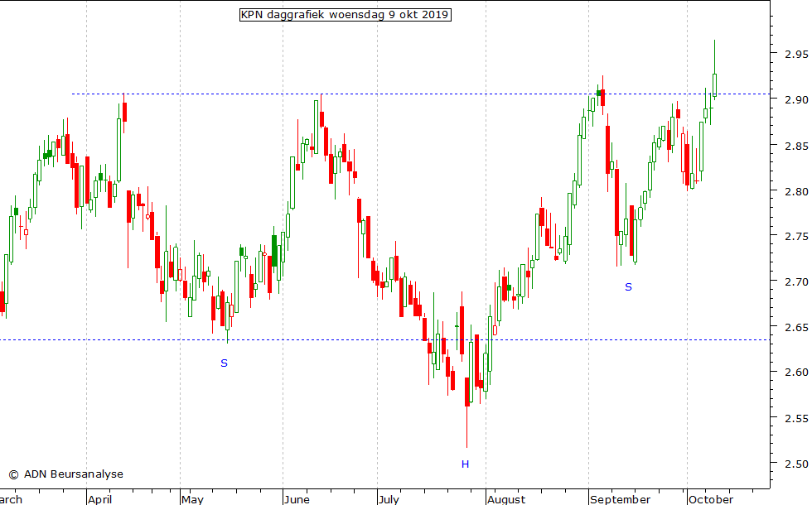
Task: Click the head H marker in late July
Action: click(465, 464)
